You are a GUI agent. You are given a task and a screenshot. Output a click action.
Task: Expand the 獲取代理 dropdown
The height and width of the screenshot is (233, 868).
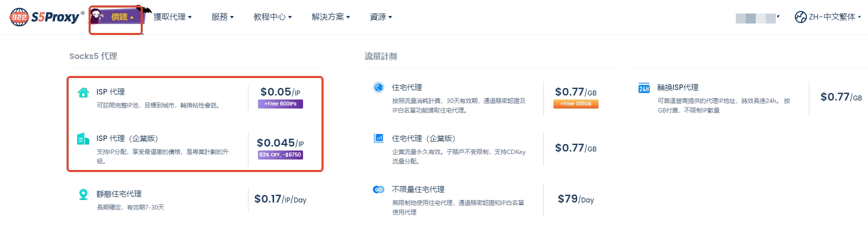pos(172,17)
